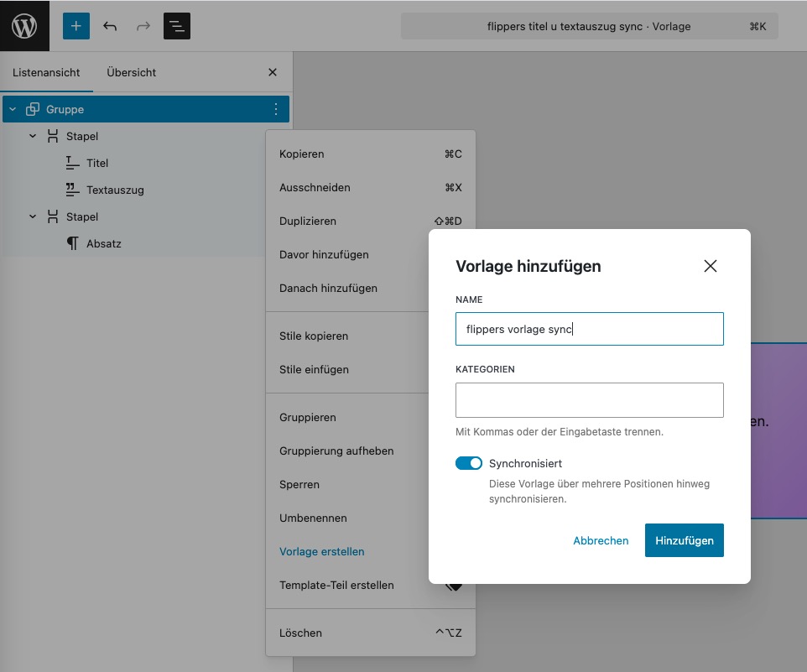Collapse the second Stapel block
Screen dimensions: 807x672
(33, 216)
